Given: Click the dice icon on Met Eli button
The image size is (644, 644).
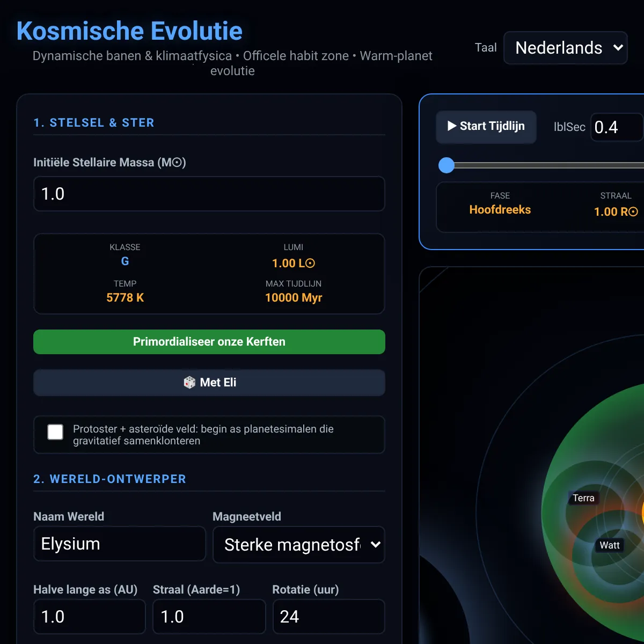Looking at the screenshot, I should (189, 383).
